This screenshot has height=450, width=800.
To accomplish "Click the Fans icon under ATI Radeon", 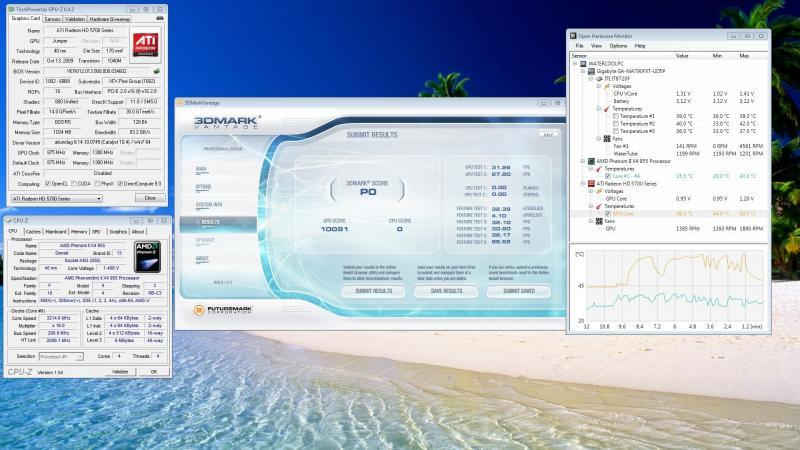I will 599,221.
